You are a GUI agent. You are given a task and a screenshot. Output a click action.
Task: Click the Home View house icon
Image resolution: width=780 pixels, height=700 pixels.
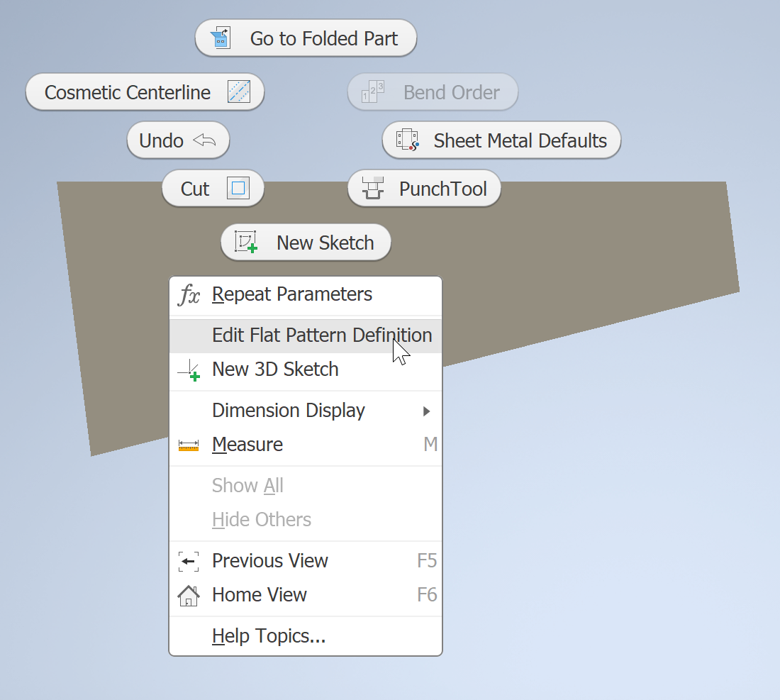(x=189, y=595)
